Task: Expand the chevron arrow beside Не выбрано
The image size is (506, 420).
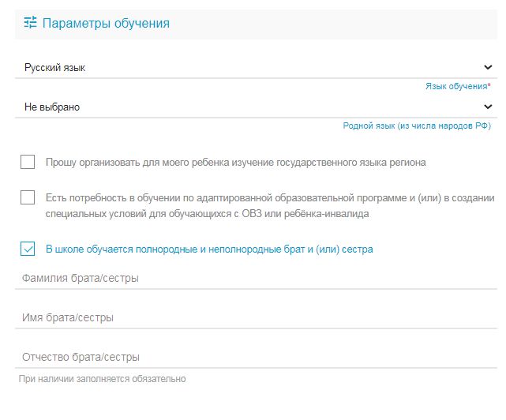Action: coord(488,107)
